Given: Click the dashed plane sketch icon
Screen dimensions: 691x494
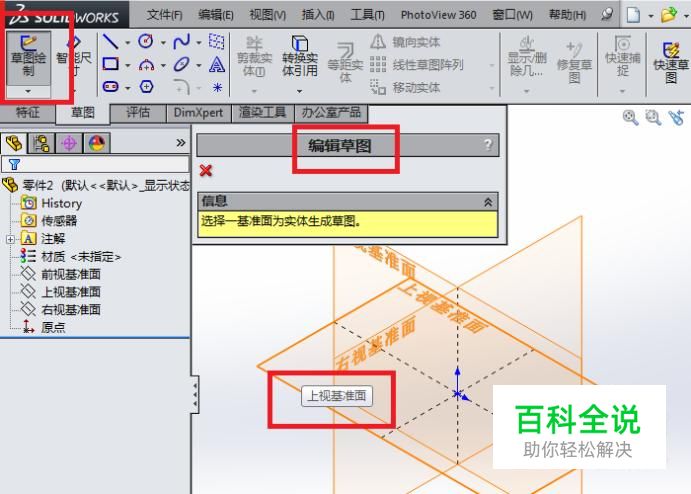Looking at the screenshot, I should [x=216, y=41].
